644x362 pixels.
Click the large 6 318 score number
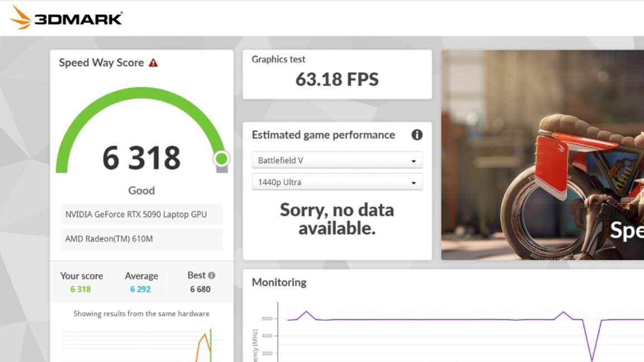142,158
